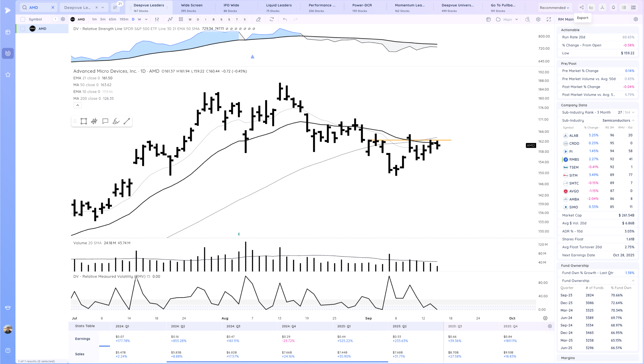Open the Wide Screen tab

pyautogui.click(x=192, y=8)
